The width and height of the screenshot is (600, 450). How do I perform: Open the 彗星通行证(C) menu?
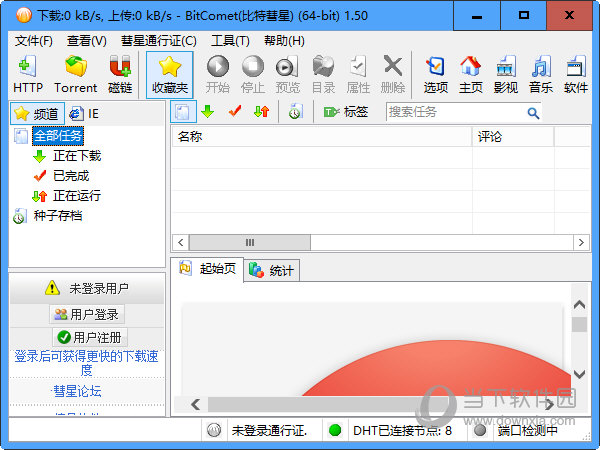[158, 41]
